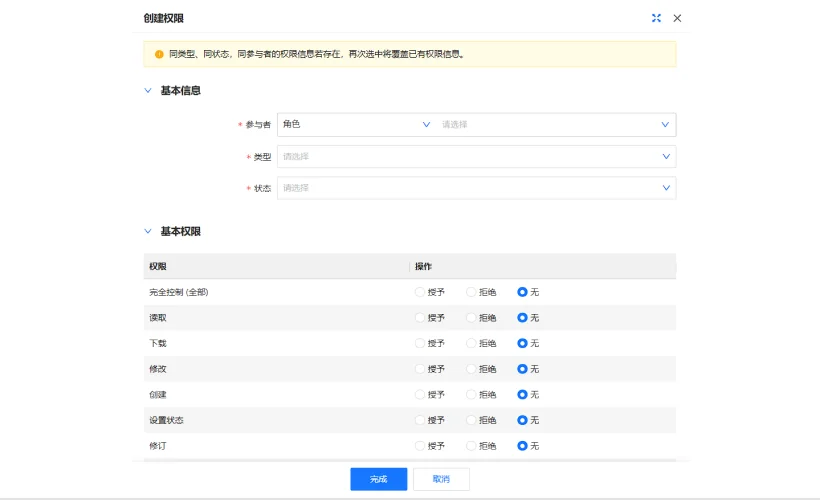Open the 类型 dropdown
The image size is (820, 500).
(x=476, y=156)
